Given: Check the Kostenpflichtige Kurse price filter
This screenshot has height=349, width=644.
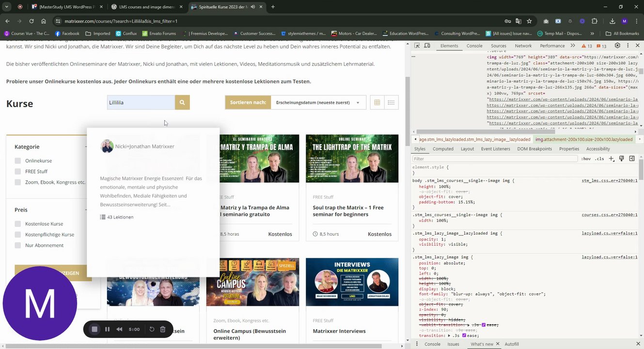Looking at the screenshot, I should (18, 235).
